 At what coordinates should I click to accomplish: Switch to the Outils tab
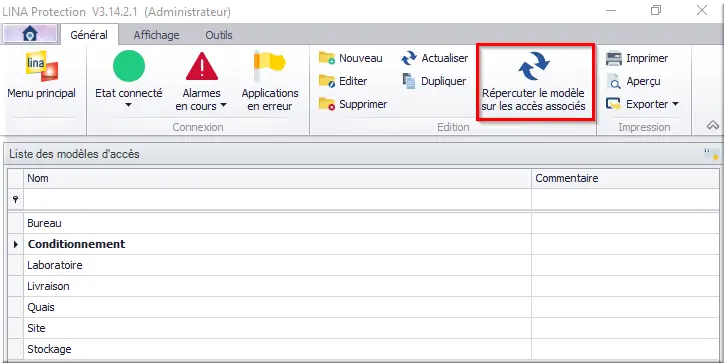pyautogui.click(x=219, y=35)
